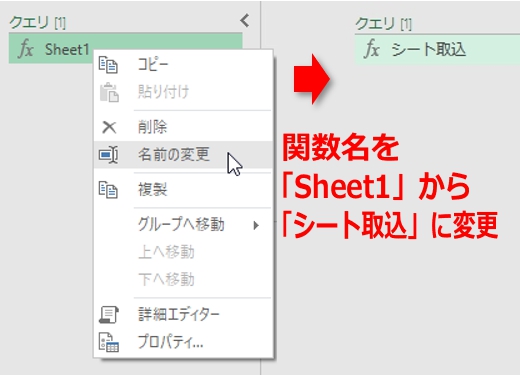Click the rename icon beside 名前の変更
Viewport: 520px width, 375px height.
(108, 155)
